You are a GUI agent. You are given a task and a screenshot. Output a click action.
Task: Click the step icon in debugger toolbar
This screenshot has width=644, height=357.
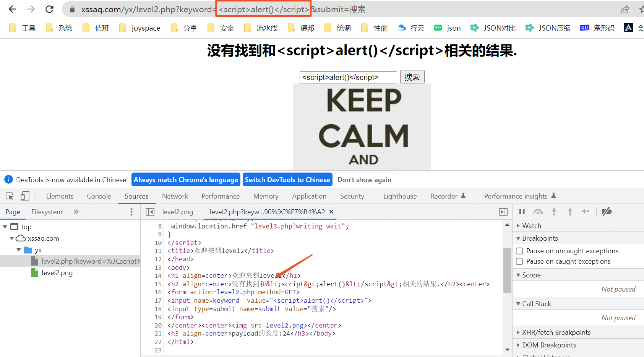point(586,212)
